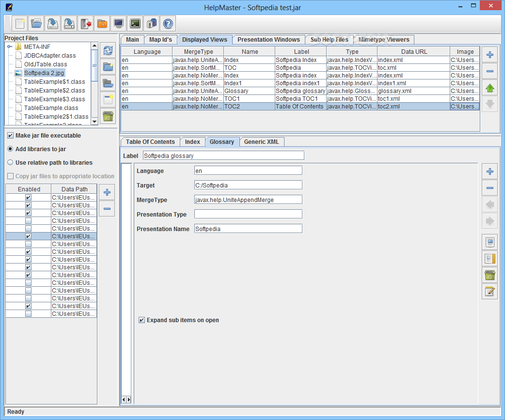Click the monitor preview toolbar icon
This screenshot has width=505, height=420.
(x=119, y=23)
